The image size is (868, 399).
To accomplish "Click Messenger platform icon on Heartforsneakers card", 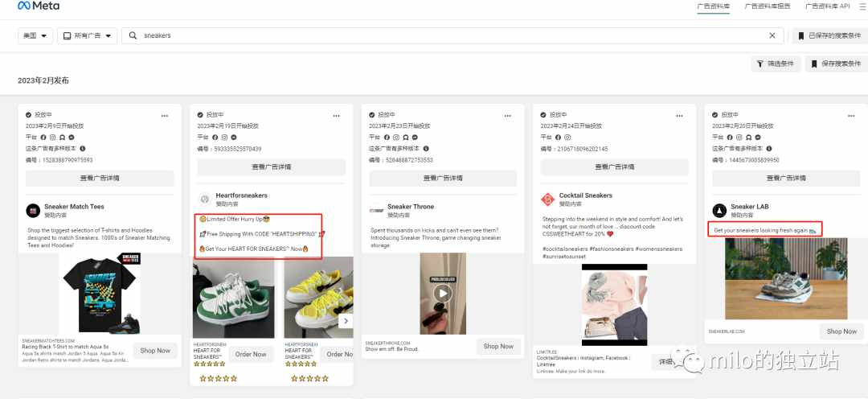I will [x=234, y=138].
